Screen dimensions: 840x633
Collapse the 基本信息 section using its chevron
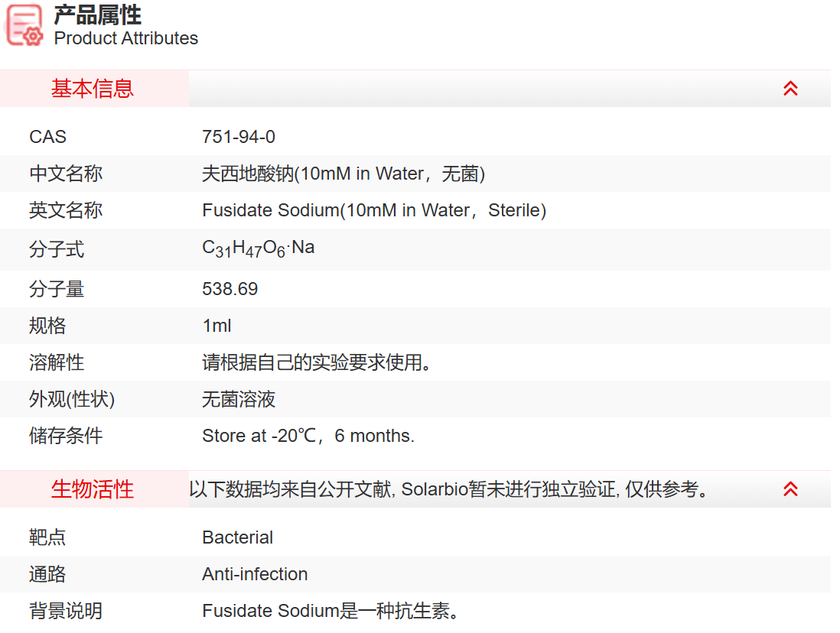[790, 88]
